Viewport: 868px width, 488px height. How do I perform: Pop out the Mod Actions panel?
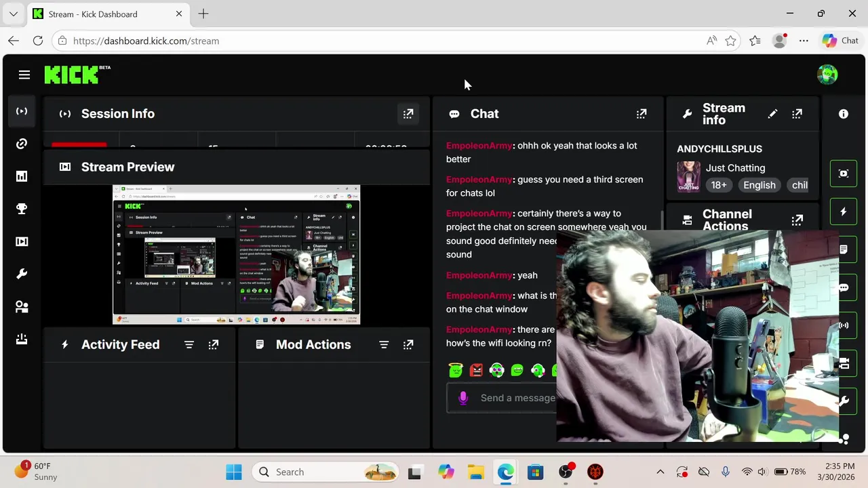(x=408, y=345)
